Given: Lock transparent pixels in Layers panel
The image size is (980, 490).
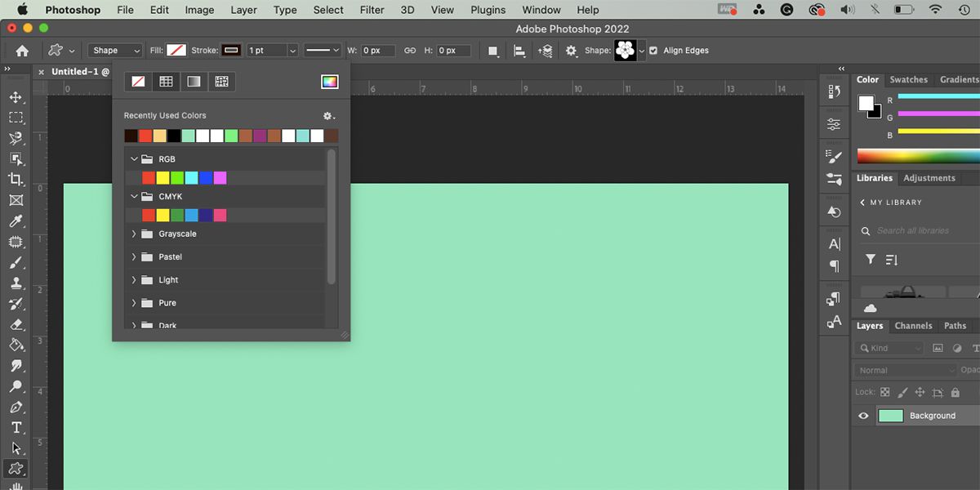Looking at the screenshot, I should (x=884, y=392).
